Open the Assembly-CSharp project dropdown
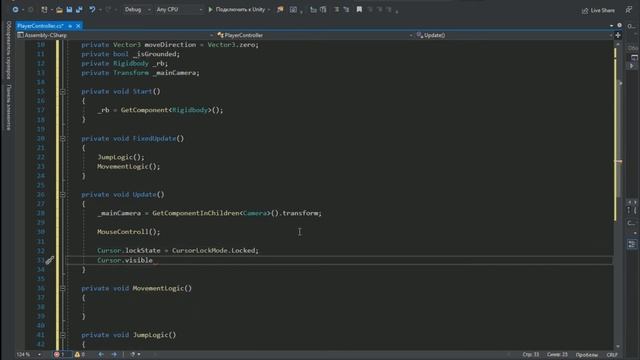 pos(115,35)
